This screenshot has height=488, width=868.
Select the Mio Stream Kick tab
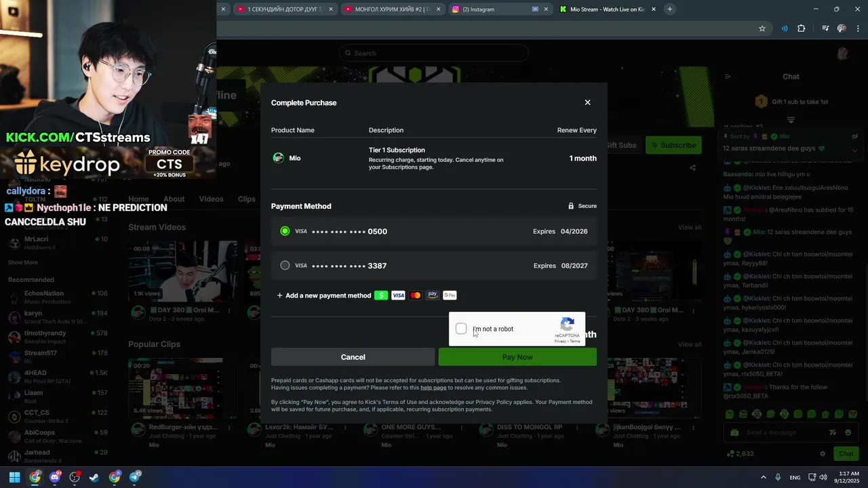pos(607,9)
